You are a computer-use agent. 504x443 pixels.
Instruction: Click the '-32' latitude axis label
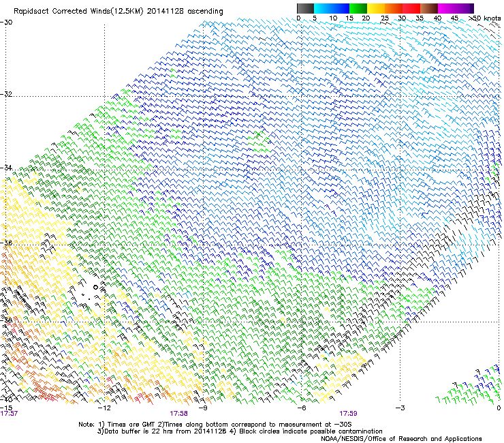coord(6,94)
